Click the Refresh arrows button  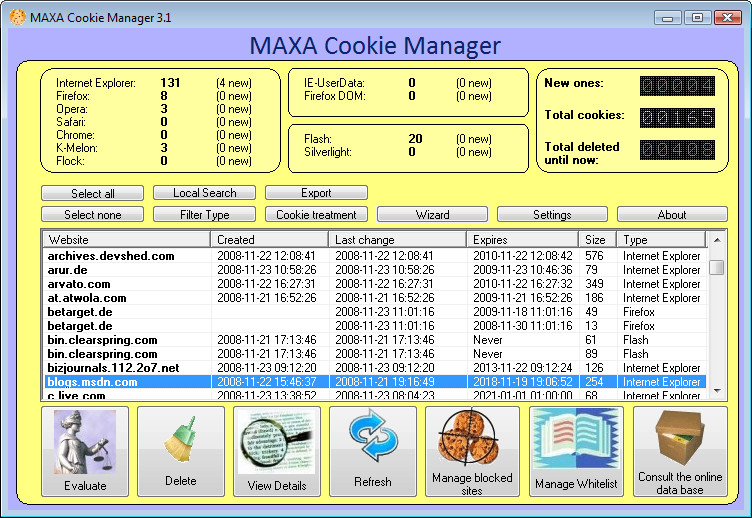point(373,451)
